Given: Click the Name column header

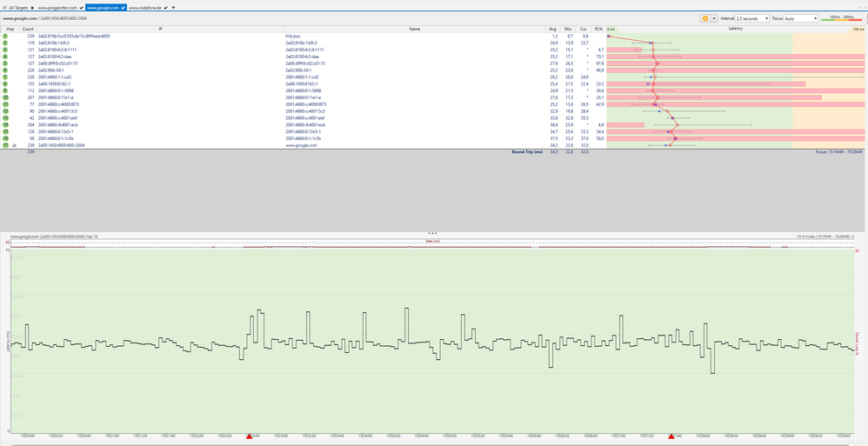Looking at the screenshot, I should (415, 29).
